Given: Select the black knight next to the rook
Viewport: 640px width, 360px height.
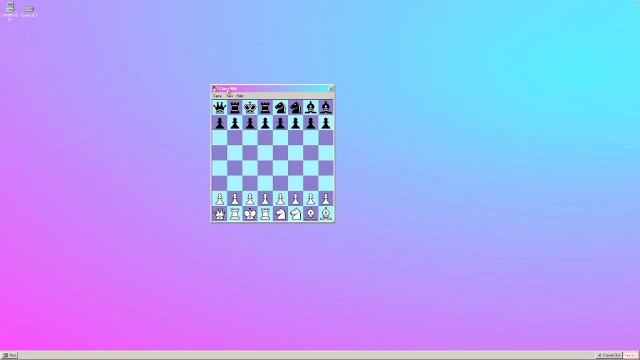Looking at the screenshot, I should point(280,108).
